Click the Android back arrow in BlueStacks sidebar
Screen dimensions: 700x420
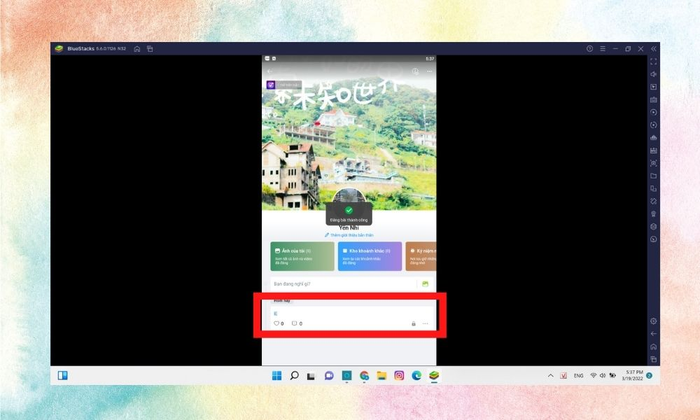point(654,333)
